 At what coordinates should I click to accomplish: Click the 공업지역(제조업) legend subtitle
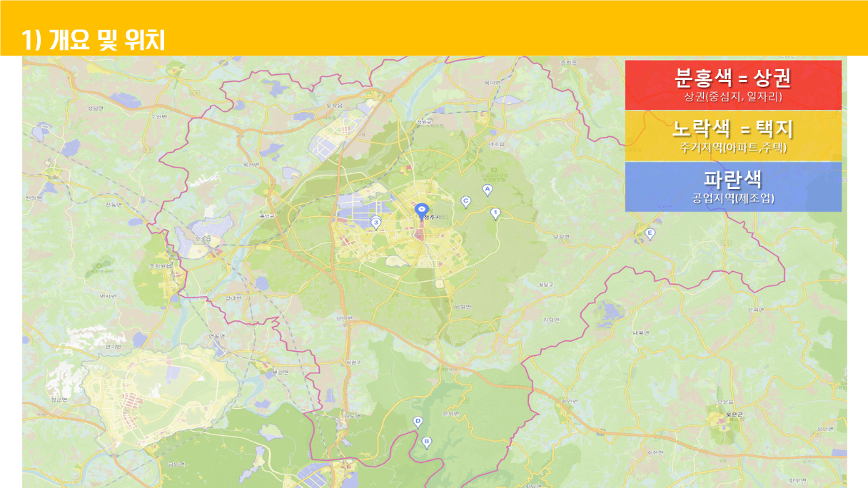733,198
